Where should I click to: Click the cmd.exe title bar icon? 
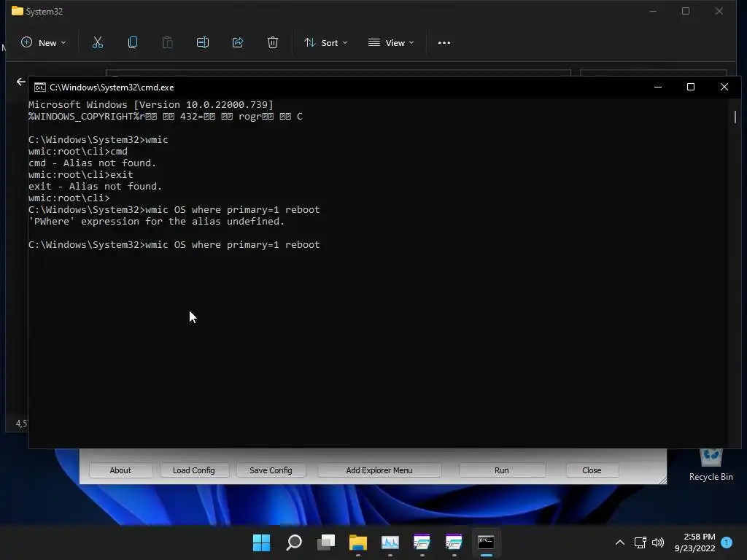click(40, 87)
